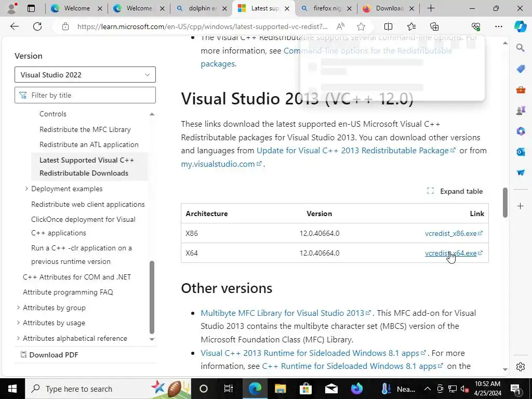Add sidebar app with plus icon
The height and width of the screenshot is (399, 532).
coord(521,206)
